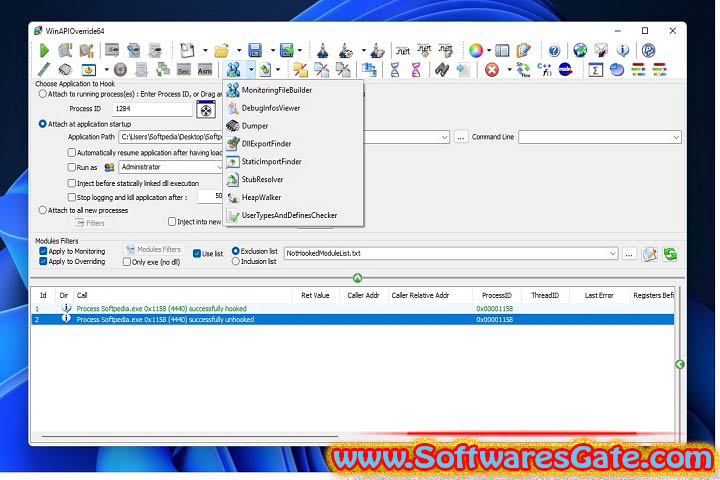
Task: Select Attach to all new processes option
Action: click(x=43, y=210)
